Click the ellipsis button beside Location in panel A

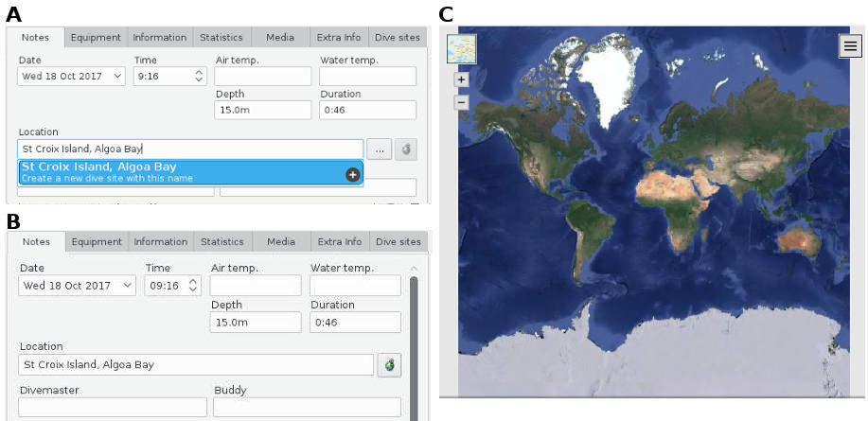point(380,149)
